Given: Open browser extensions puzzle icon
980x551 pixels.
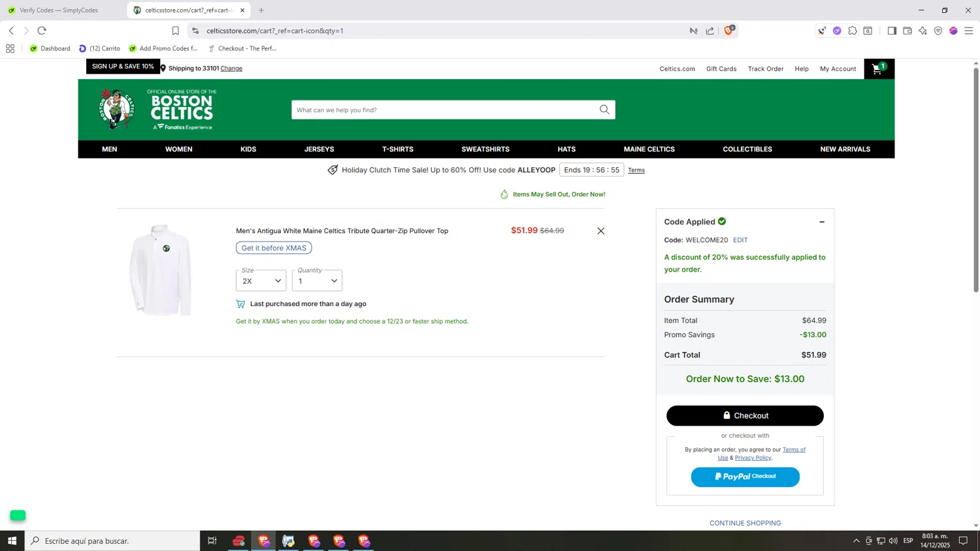Looking at the screenshot, I should pos(853,31).
